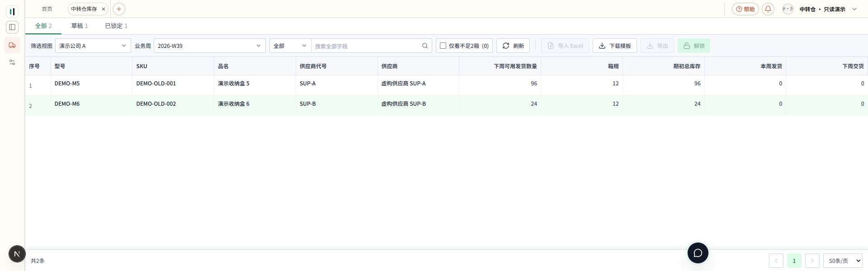868x271 pixels.
Task: Click the 演示收纳盒 6 name cell
Action: tap(255, 105)
